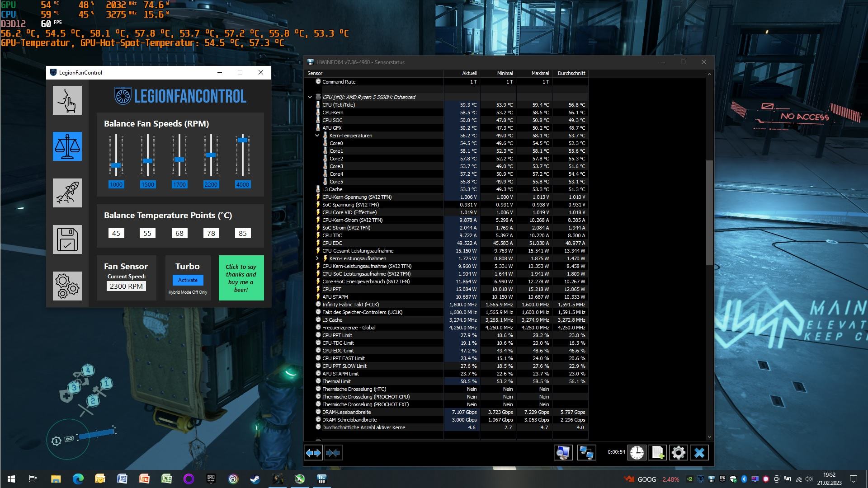Click the 55 °C temperature point field
Image resolution: width=868 pixels, height=488 pixels.
point(147,233)
